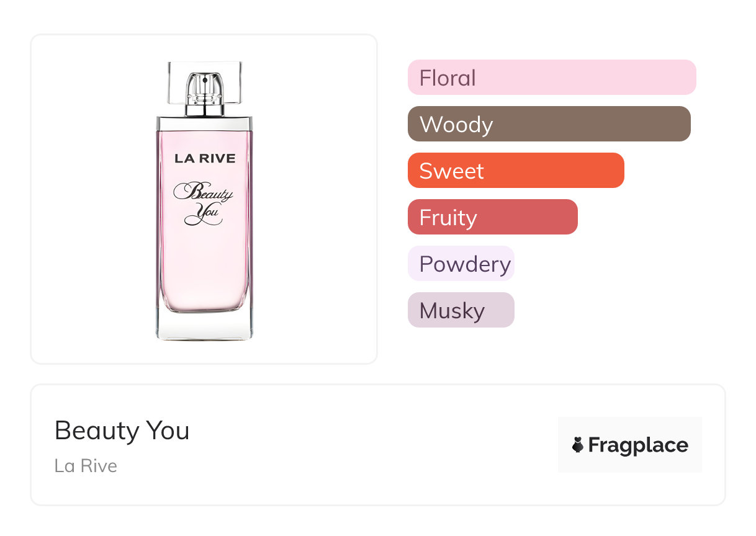Click the pink liquid below the script logo

coord(204,267)
